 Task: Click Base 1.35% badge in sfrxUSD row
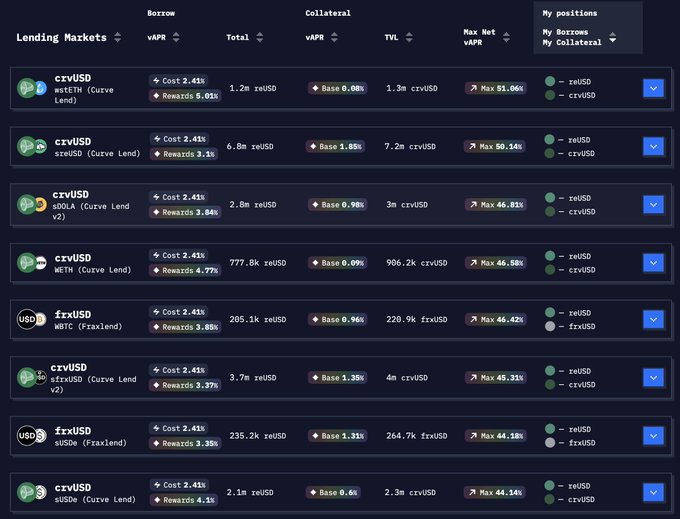pyautogui.click(x=338, y=378)
